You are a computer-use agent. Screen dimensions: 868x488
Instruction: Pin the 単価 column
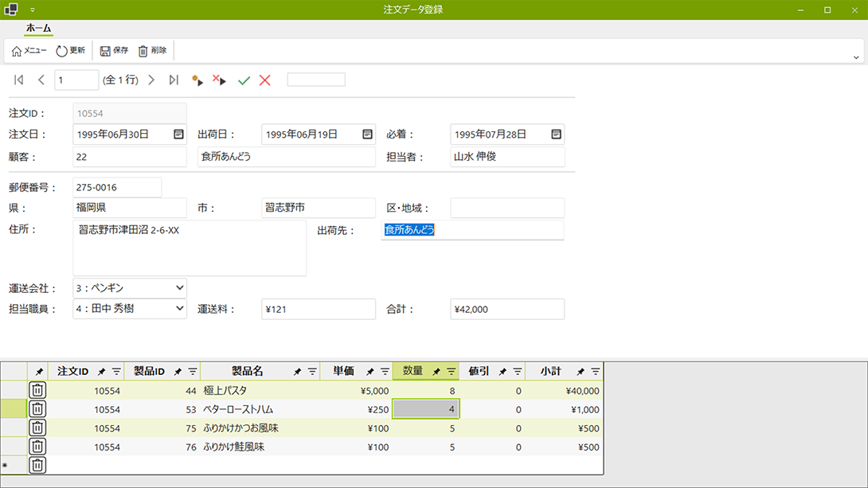[x=369, y=372]
